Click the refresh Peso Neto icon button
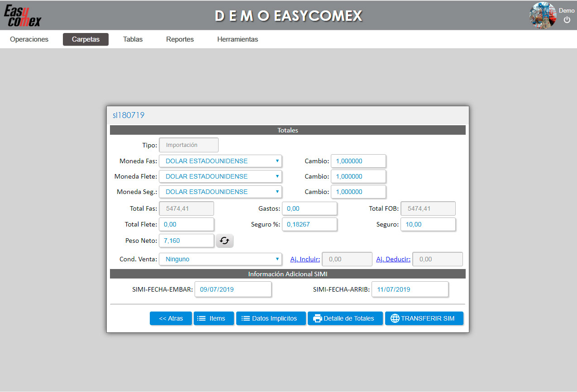This screenshot has width=577, height=392. pyautogui.click(x=224, y=241)
